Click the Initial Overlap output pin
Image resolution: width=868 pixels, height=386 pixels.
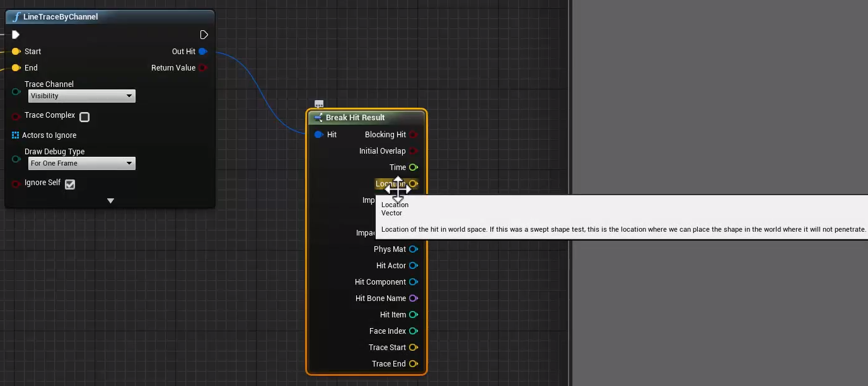tap(414, 151)
